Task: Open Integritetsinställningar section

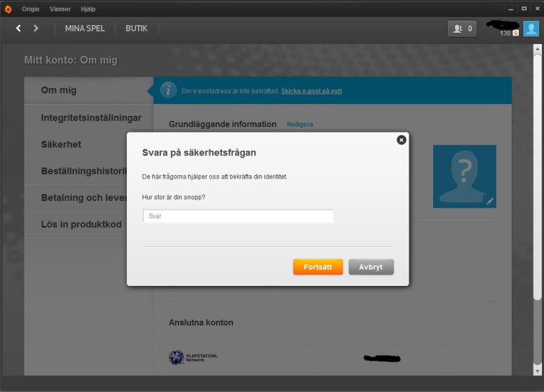Action: (x=89, y=118)
